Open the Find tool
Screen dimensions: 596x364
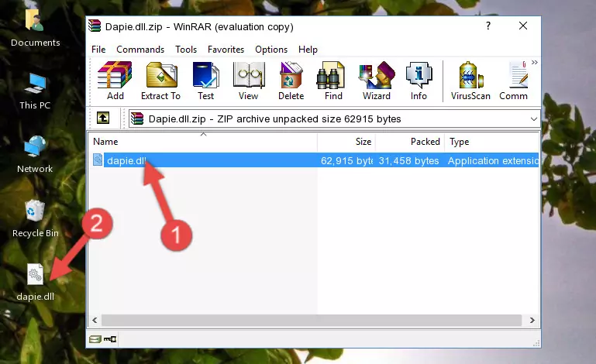pyautogui.click(x=333, y=81)
